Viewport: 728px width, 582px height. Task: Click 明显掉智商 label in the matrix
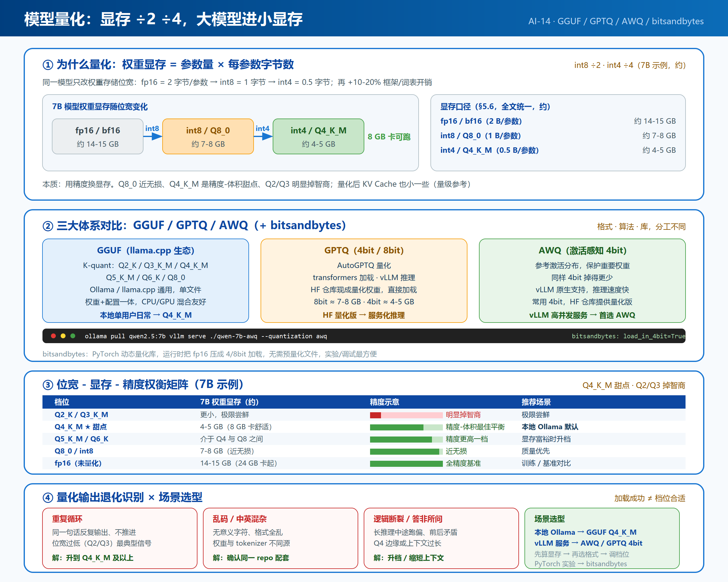pos(463,415)
